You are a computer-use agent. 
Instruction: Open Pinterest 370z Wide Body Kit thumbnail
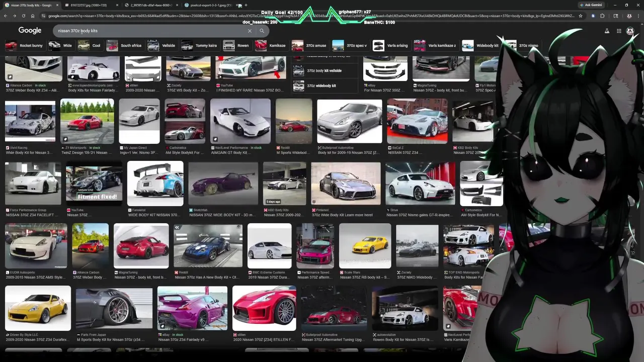click(x=346, y=184)
